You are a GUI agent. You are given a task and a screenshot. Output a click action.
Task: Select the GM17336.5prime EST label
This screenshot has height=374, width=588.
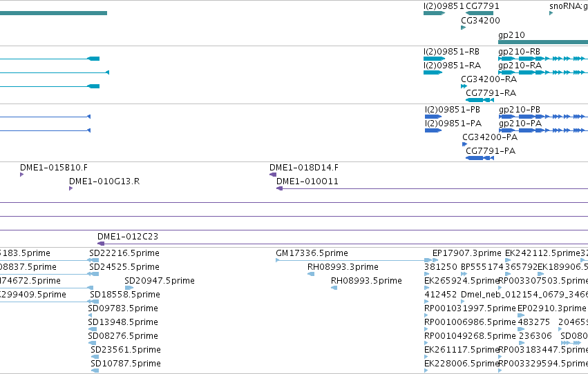point(312,253)
